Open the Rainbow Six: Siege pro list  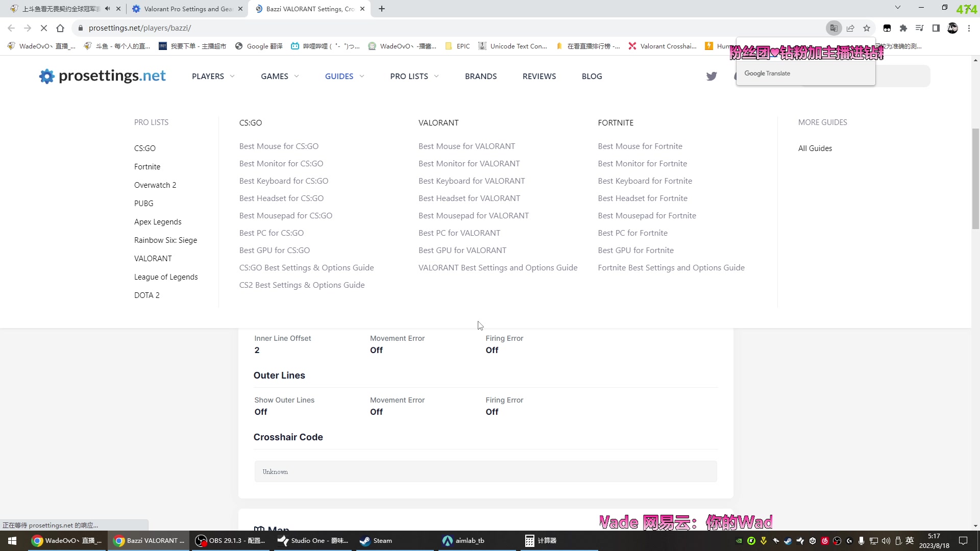165,240
